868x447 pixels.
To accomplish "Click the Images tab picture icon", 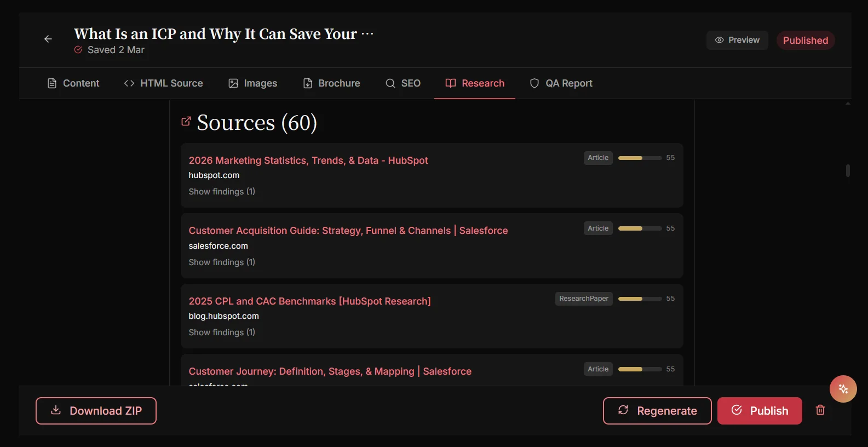I will [x=233, y=83].
